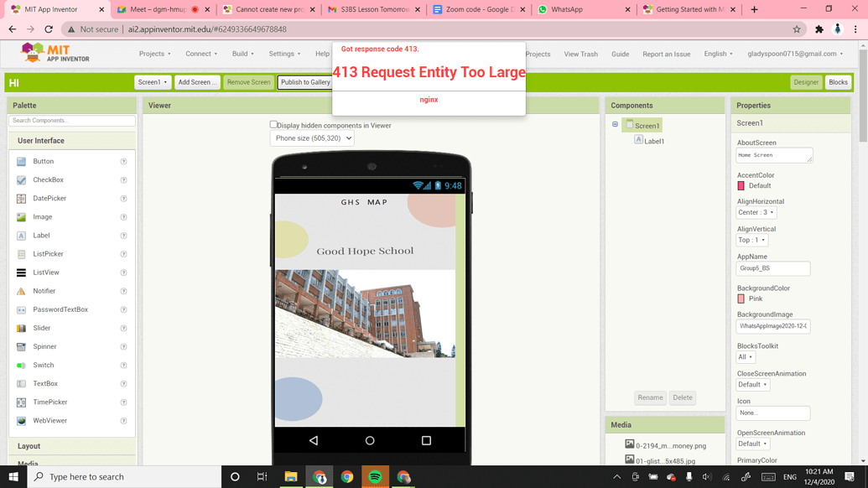
Task: Open the Projects menu
Action: click(x=154, y=53)
